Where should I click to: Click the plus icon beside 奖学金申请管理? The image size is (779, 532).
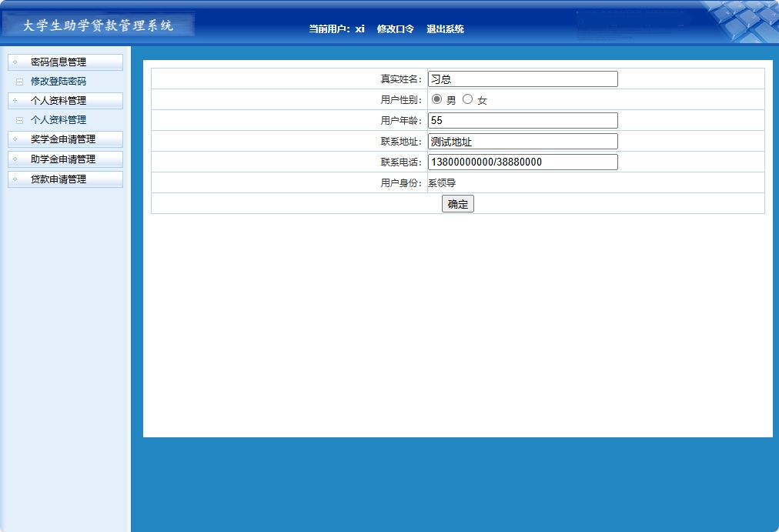point(14,139)
